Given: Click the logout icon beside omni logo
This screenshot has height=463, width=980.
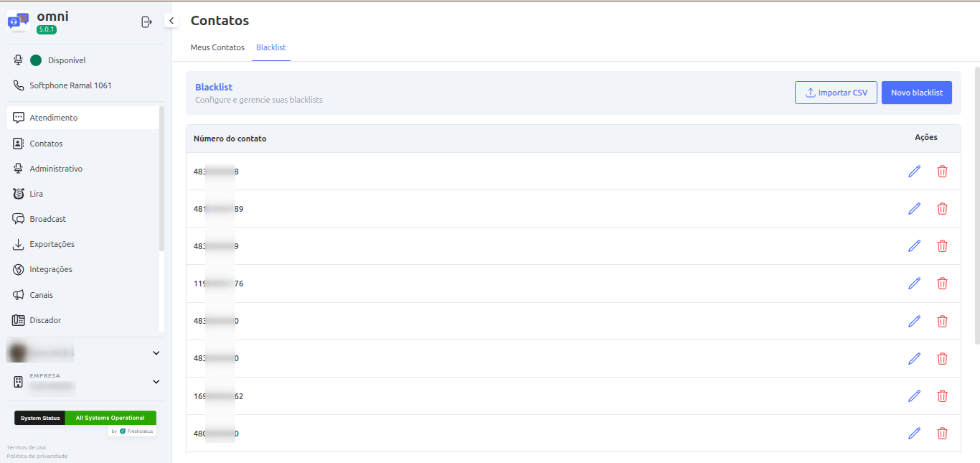Looking at the screenshot, I should pos(146,22).
